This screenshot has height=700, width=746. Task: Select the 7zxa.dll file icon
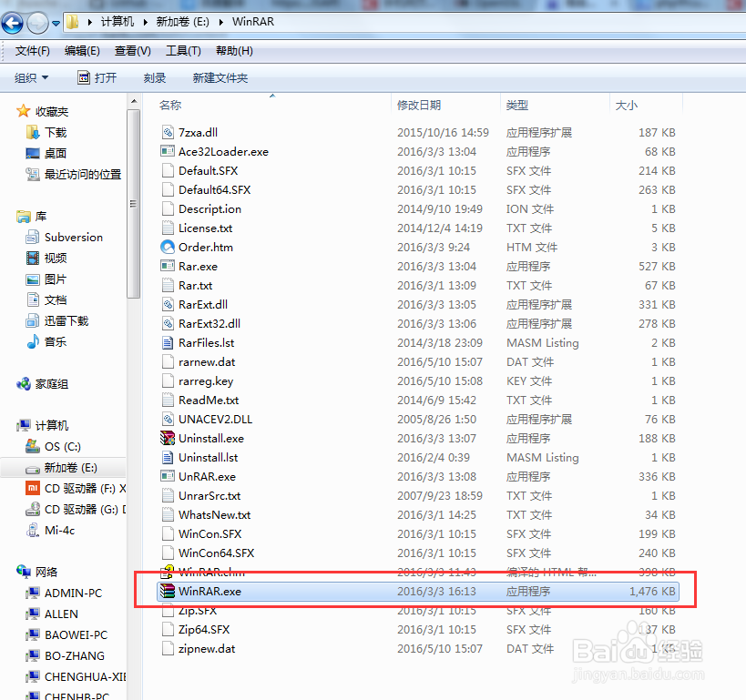point(168,132)
